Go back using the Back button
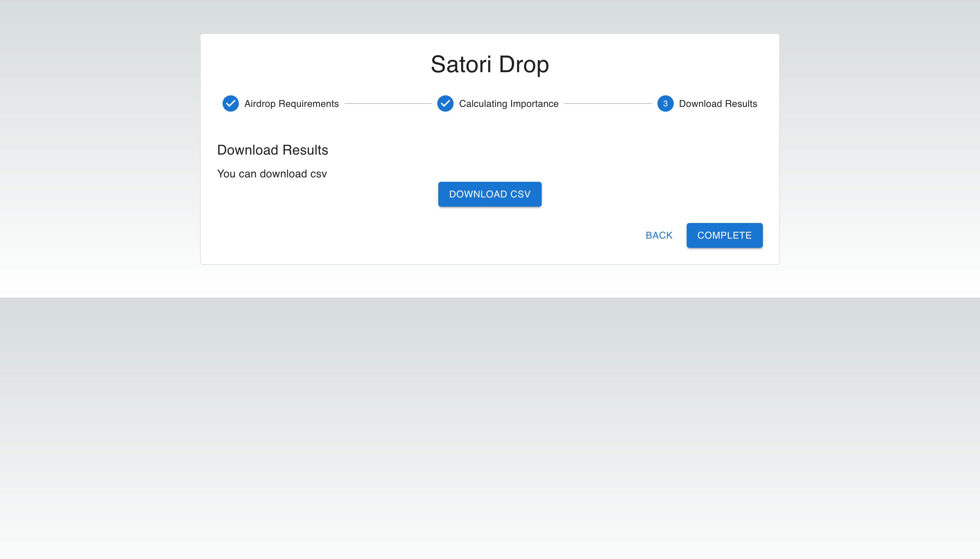This screenshot has width=980, height=559. [x=659, y=235]
